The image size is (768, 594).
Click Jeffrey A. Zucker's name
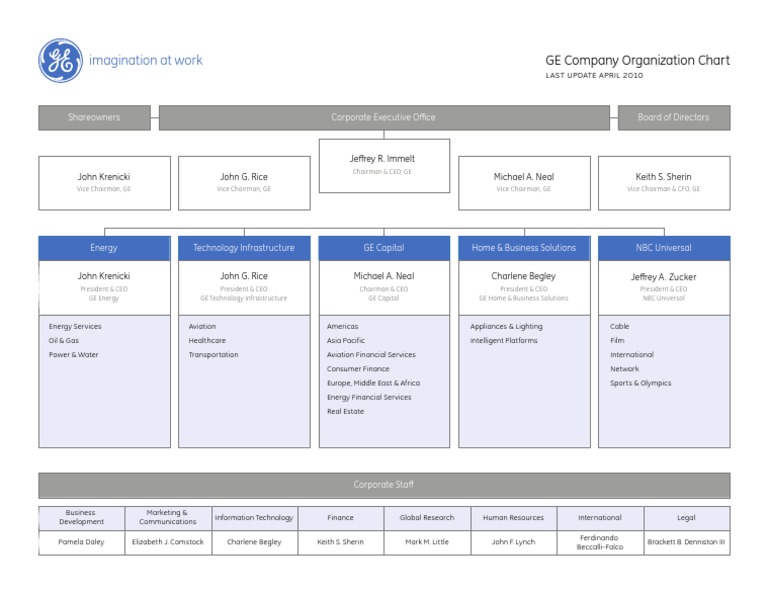coord(663,277)
